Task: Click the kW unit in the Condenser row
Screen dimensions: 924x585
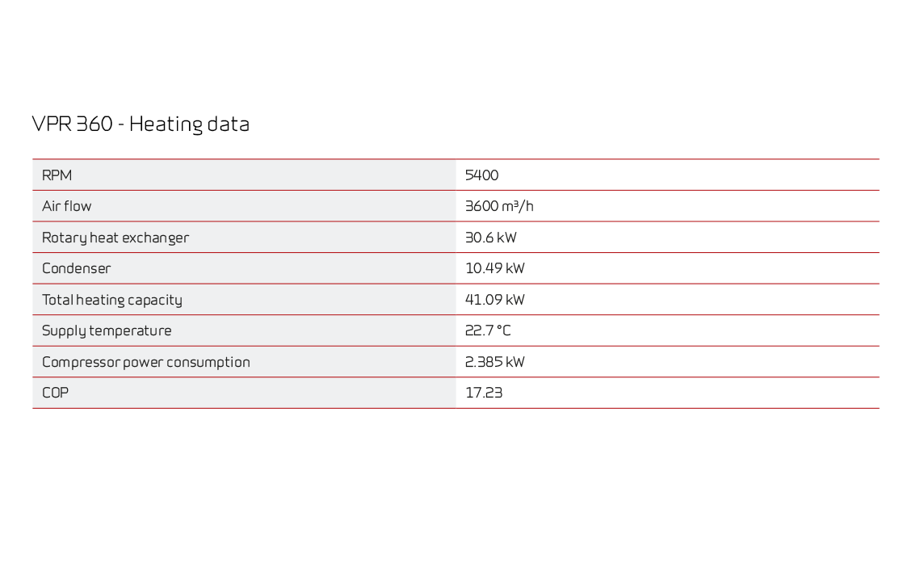Action: pyautogui.click(x=515, y=268)
